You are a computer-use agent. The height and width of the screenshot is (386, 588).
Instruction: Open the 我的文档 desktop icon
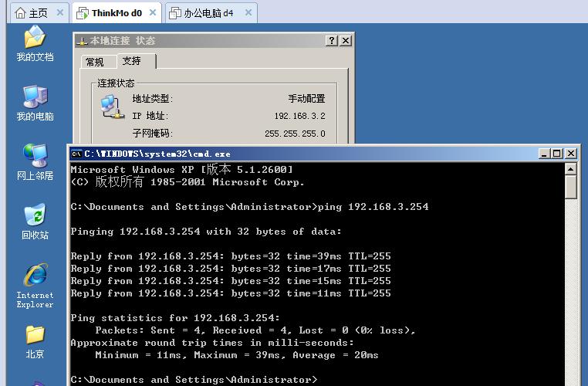pyautogui.click(x=35, y=43)
